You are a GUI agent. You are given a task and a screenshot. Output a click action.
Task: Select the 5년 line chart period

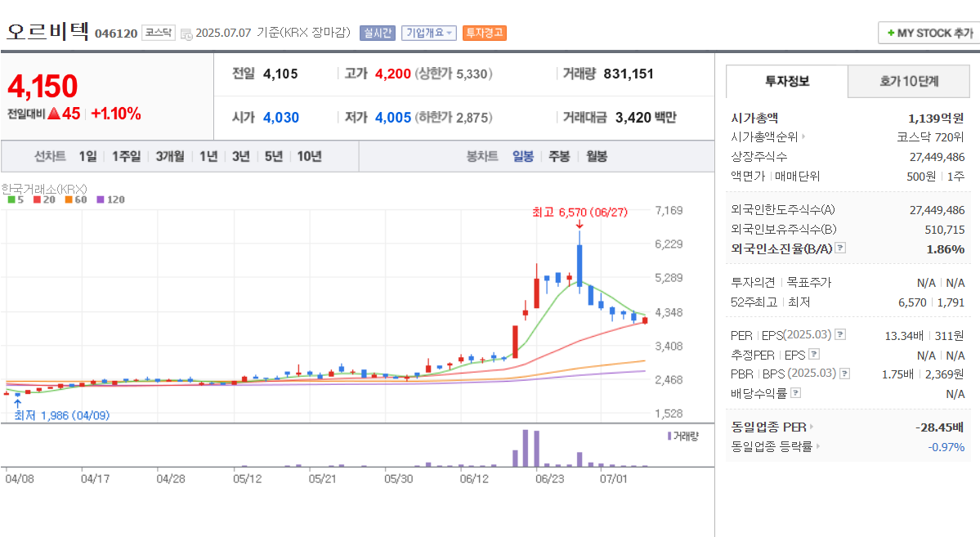tap(274, 156)
